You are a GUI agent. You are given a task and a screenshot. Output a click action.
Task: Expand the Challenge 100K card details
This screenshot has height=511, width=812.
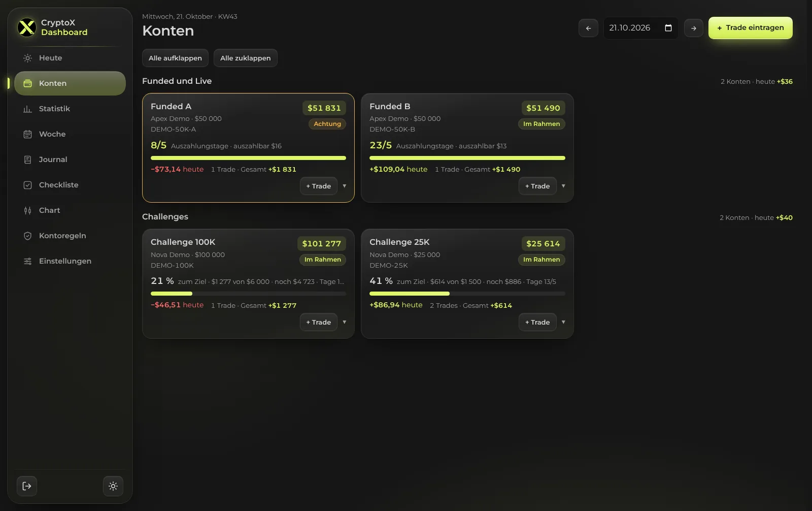(345, 322)
